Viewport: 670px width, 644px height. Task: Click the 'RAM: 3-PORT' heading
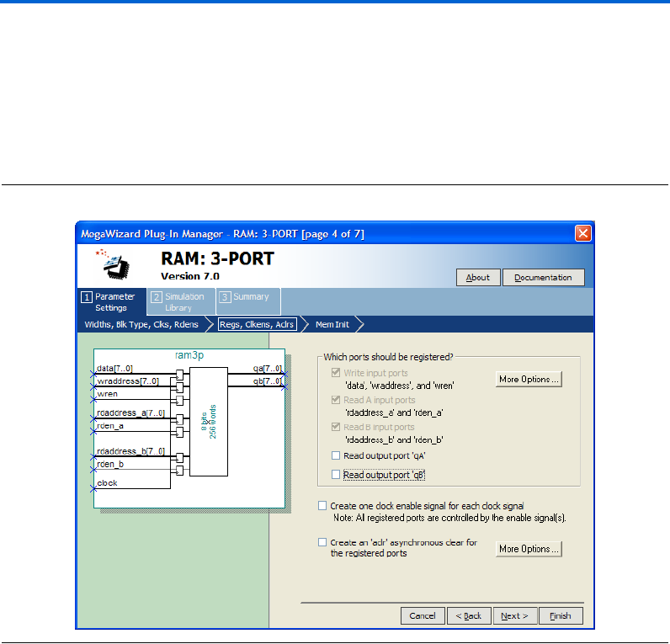217,258
